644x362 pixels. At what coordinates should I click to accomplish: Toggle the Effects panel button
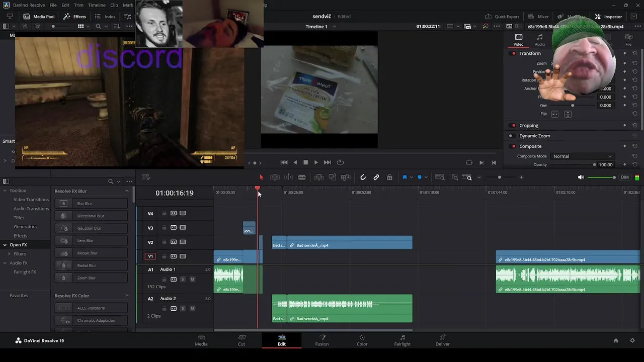[x=75, y=17]
